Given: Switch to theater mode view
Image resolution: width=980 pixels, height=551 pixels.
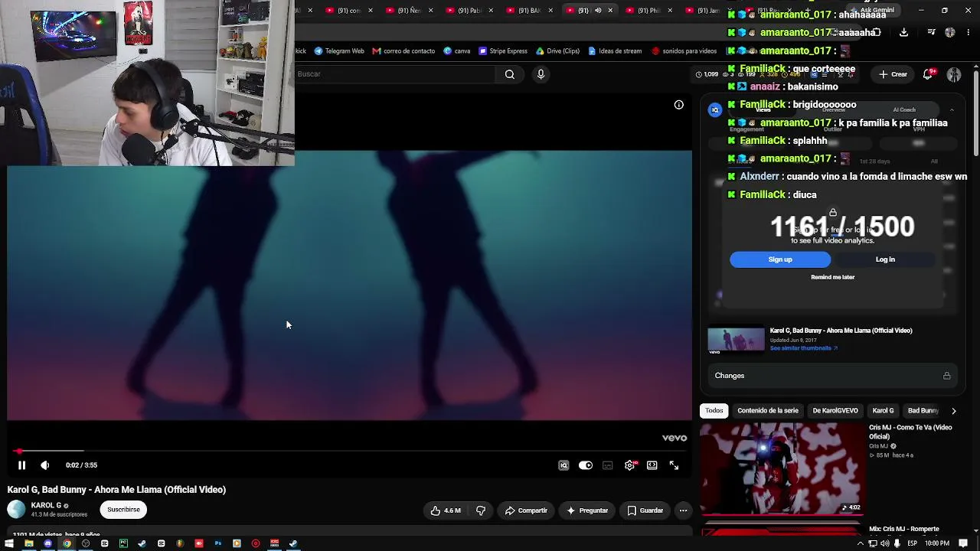Looking at the screenshot, I should point(652,465).
